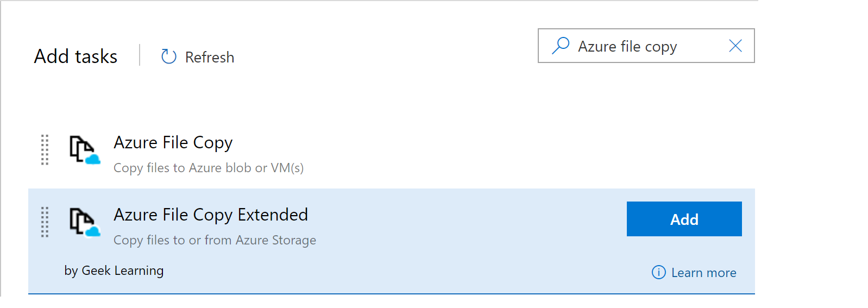This screenshot has height=308, width=868.
Task: Click 'Copy files to Azure blob or VM(s)' description
Action: click(209, 168)
